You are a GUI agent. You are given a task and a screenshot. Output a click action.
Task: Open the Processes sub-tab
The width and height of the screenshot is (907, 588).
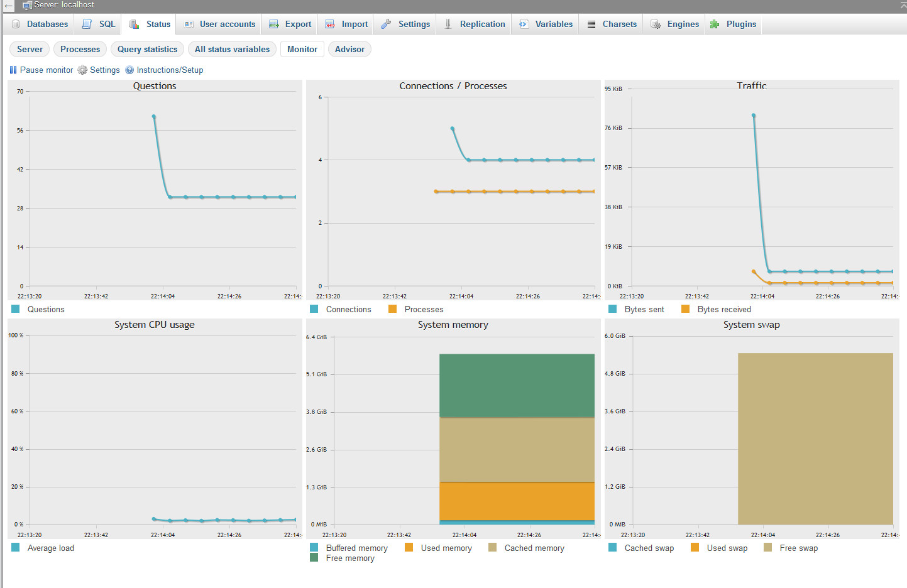click(x=80, y=49)
